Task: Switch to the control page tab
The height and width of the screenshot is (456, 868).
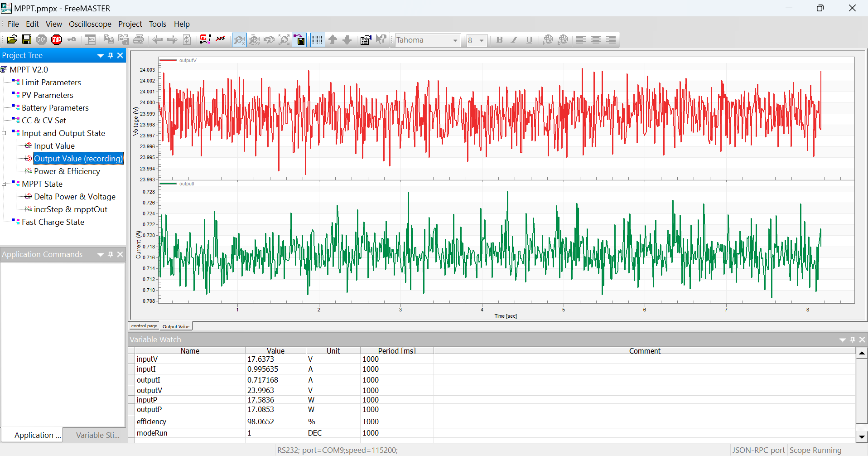Action: click(x=144, y=326)
